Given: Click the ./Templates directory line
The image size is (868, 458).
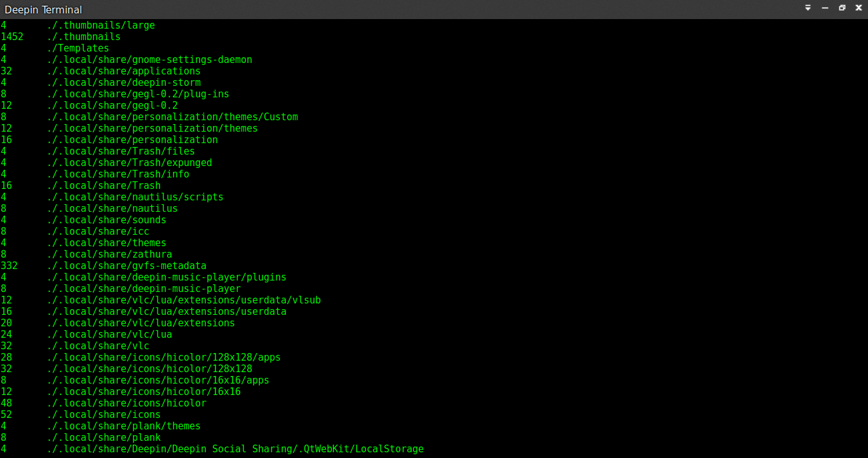Looking at the screenshot, I should pos(78,48).
